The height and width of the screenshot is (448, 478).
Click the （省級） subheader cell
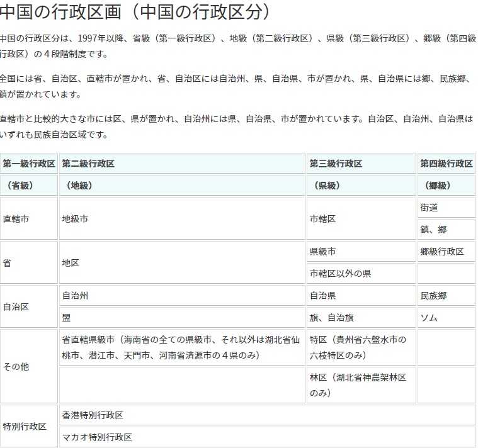coord(29,186)
